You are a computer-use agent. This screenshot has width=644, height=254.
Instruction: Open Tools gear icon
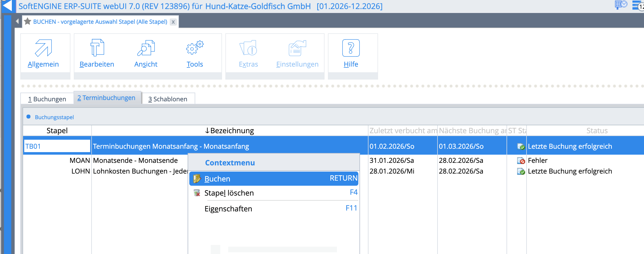[x=195, y=48]
